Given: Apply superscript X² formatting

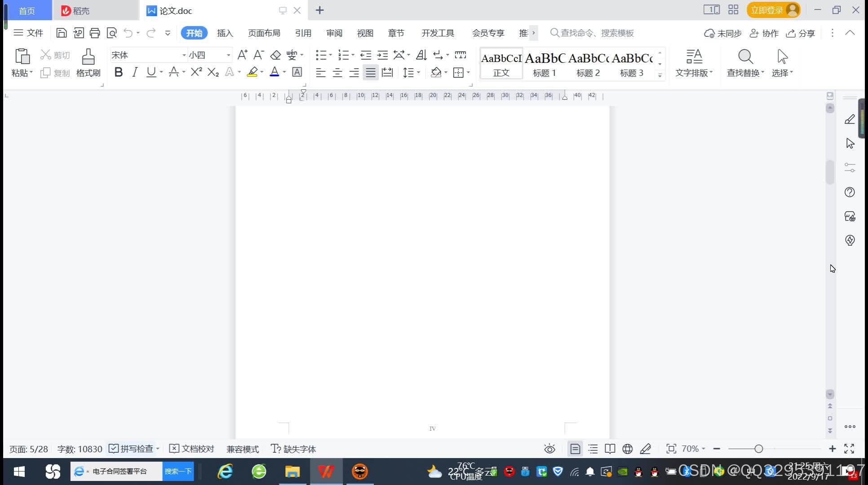Looking at the screenshot, I should tap(196, 72).
